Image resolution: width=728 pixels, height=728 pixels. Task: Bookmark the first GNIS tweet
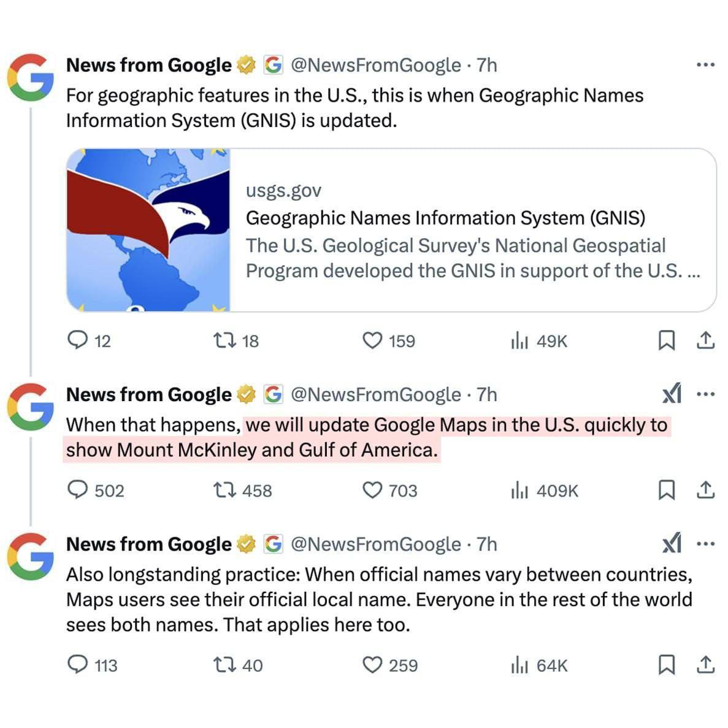pyautogui.click(x=666, y=340)
